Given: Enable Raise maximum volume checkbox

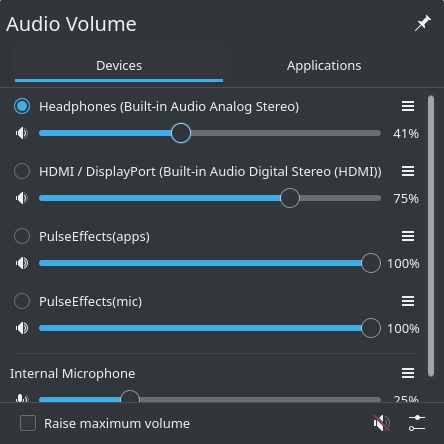Looking at the screenshot, I should tap(28, 423).
